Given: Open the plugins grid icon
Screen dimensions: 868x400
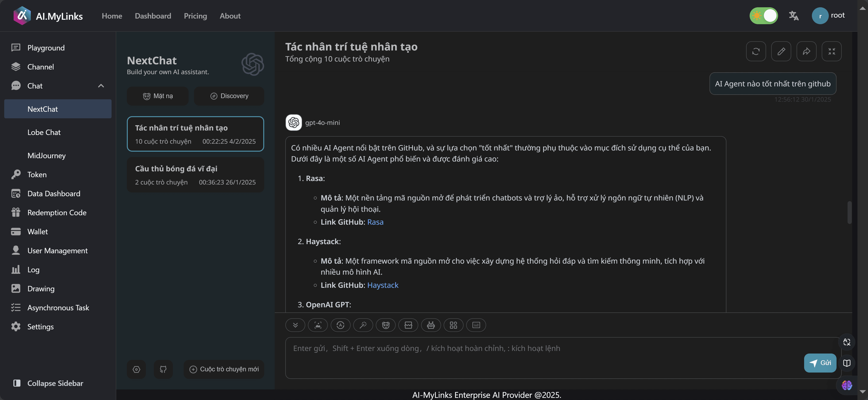Looking at the screenshot, I should 453,325.
